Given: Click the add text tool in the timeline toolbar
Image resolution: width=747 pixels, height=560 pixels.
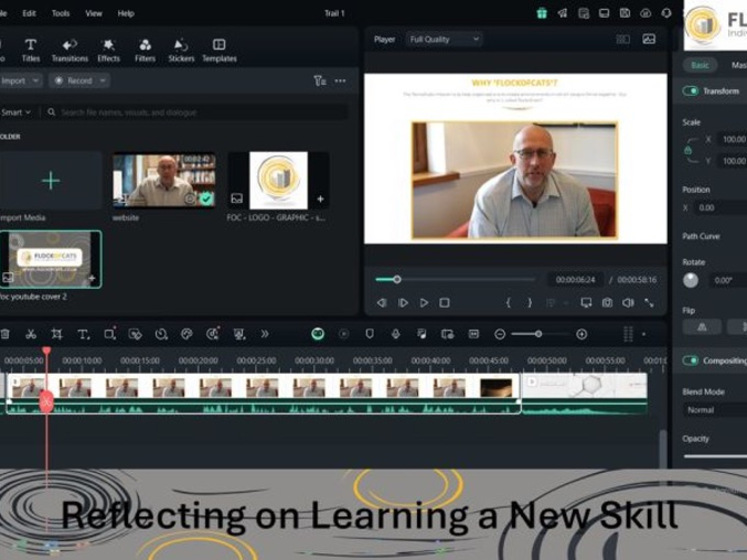Looking at the screenshot, I should click(84, 334).
